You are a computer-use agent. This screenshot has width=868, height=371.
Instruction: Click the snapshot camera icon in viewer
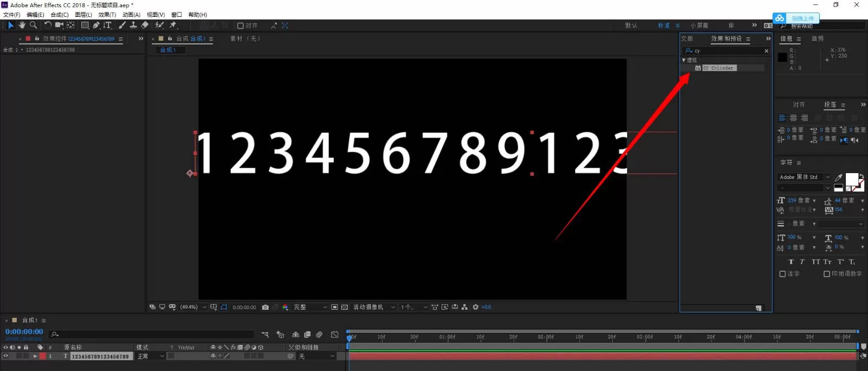click(x=265, y=307)
